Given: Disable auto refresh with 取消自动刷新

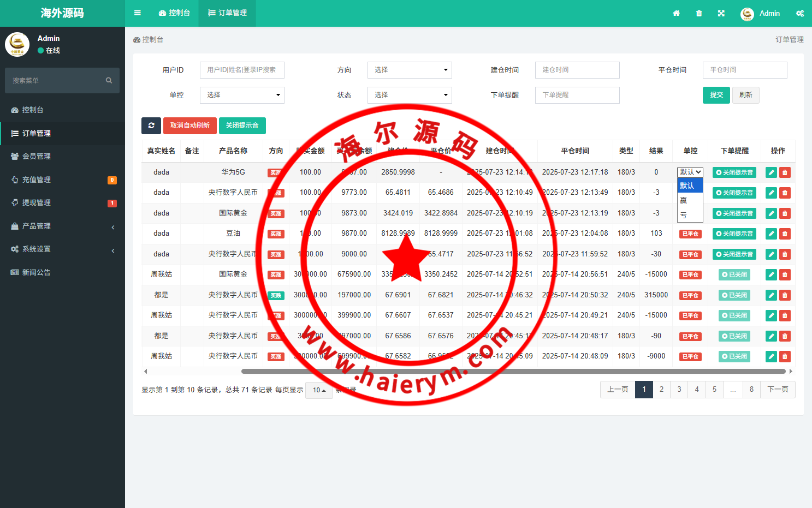Looking at the screenshot, I should click(x=189, y=125).
